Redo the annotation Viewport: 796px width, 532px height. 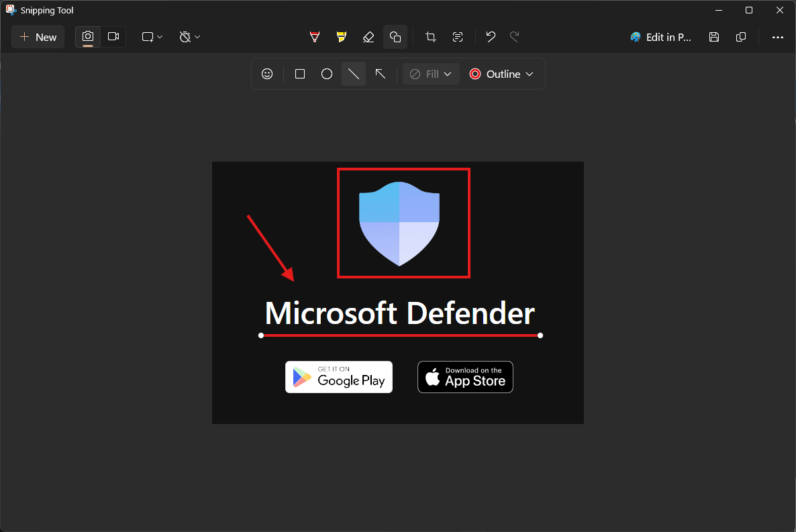point(514,36)
